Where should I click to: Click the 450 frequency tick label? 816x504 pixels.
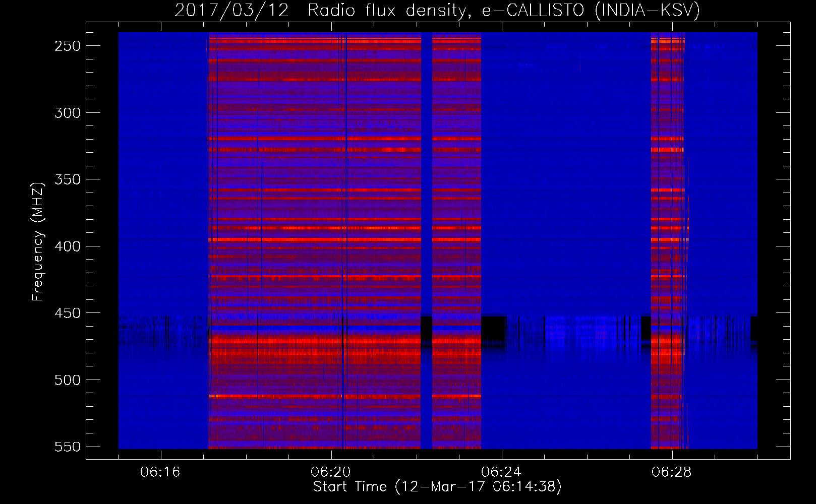pos(68,313)
